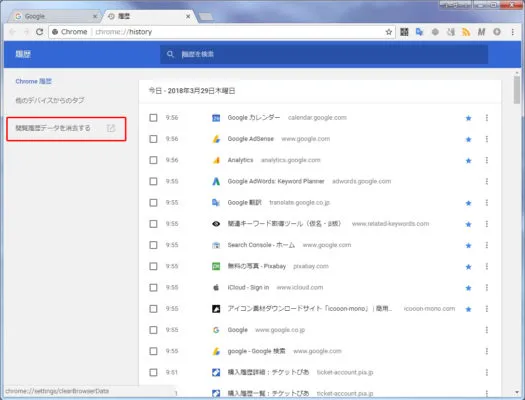Open more options for Search Console entry
This screenshot has width=525, height=400.
click(486, 245)
